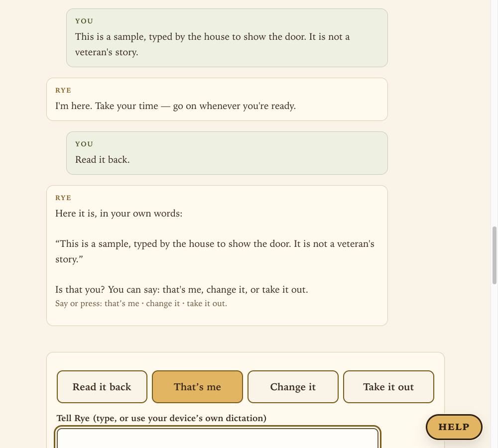This screenshot has height=448, width=498.
Task: Choose the Change it button
Action: (293, 387)
